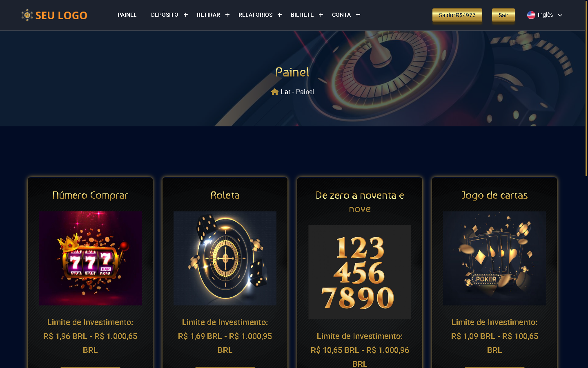Click plus icon beside BILHETE

click(x=321, y=15)
